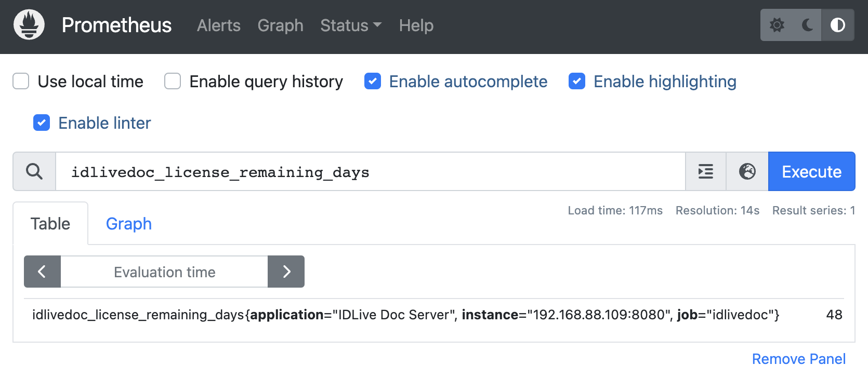Enable the Use local time checkbox
Viewport: 868px width, 379px height.
coord(21,82)
